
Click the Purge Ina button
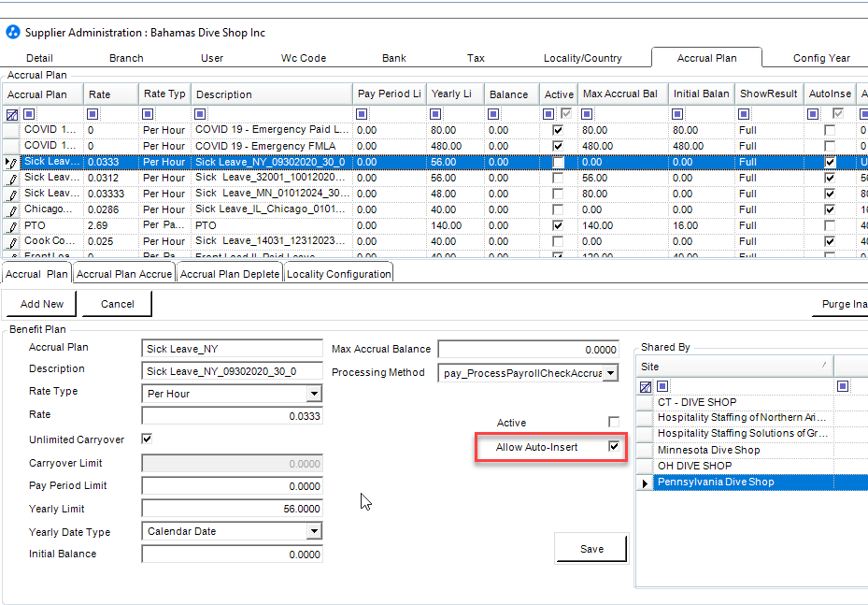842,304
